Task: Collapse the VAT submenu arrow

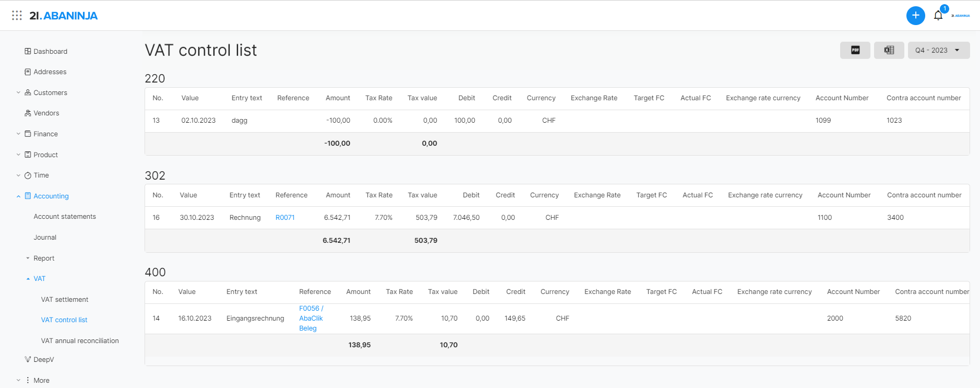Action: pyautogui.click(x=28, y=279)
